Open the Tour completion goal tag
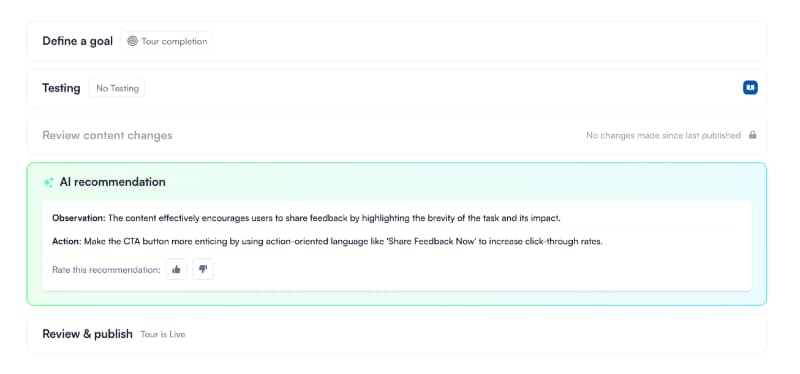The width and height of the screenshot is (800, 374). 167,41
